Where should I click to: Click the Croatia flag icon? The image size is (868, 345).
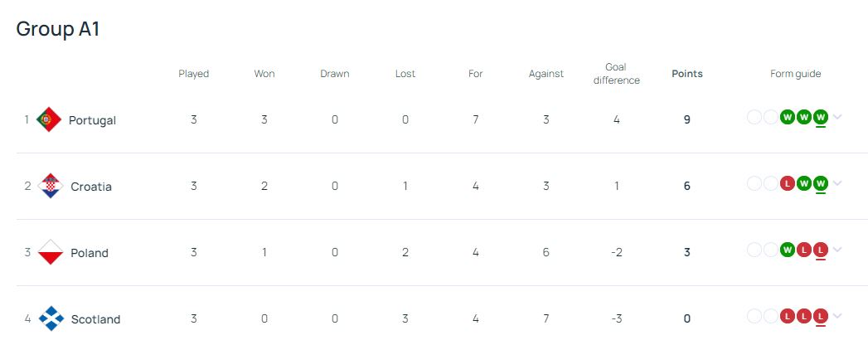pos(51,186)
